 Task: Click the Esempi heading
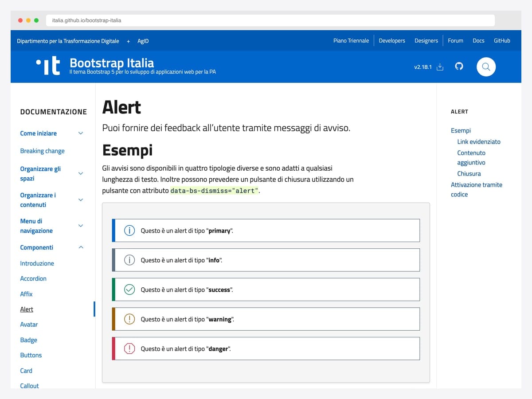pos(127,150)
